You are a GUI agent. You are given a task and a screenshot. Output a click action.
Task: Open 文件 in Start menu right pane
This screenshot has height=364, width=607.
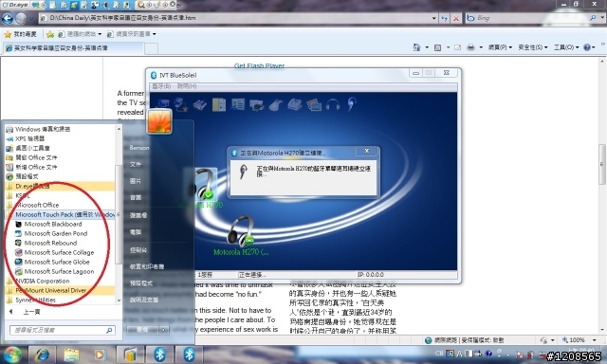136,164
